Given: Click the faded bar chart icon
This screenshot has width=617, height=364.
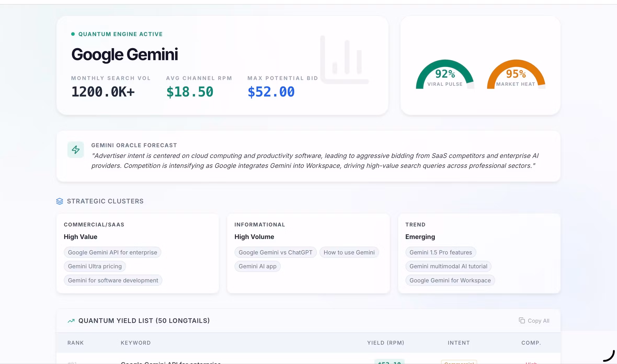Looking at the screenshot, I should click(345, 60).
